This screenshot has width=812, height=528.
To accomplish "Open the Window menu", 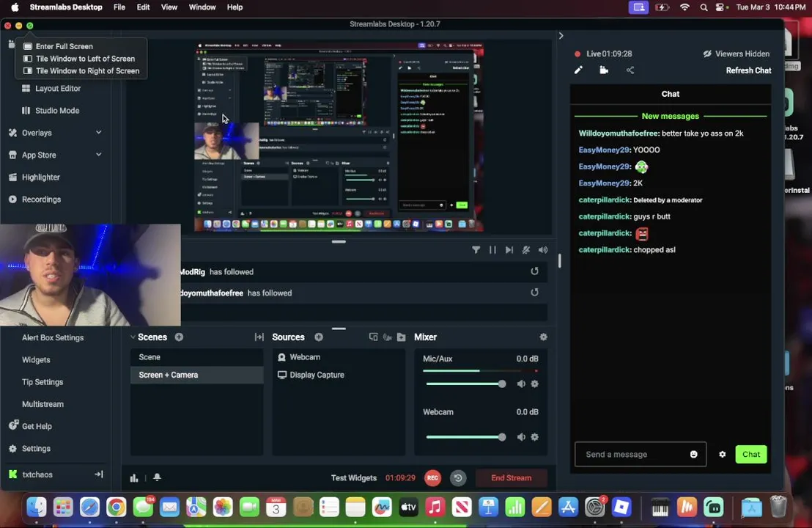I will coord(202,7).
